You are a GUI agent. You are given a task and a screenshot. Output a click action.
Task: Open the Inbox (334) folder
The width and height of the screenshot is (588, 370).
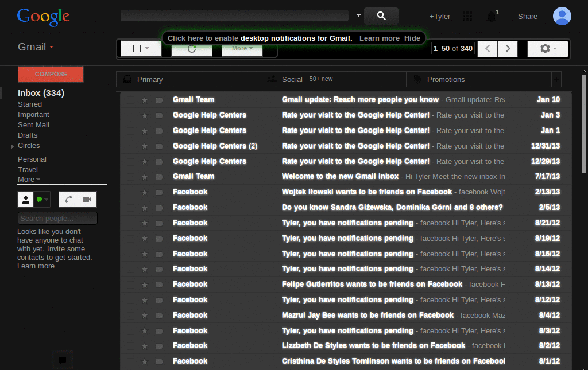pos(41,93)
